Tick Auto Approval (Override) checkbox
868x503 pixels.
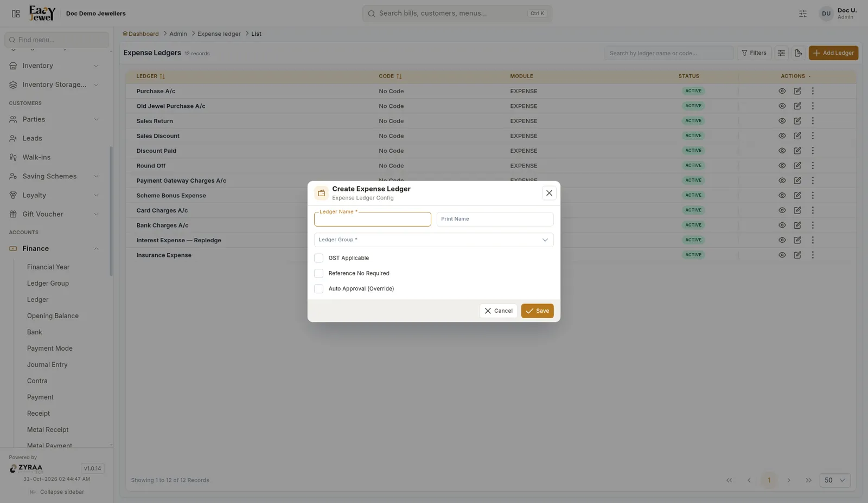pyautogui.click(x=319, y=288)
